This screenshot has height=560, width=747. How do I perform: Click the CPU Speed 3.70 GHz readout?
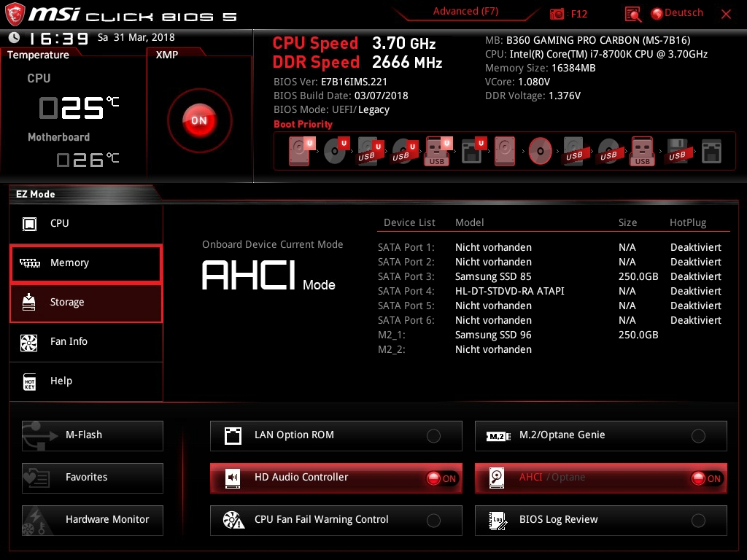[354, 43]
